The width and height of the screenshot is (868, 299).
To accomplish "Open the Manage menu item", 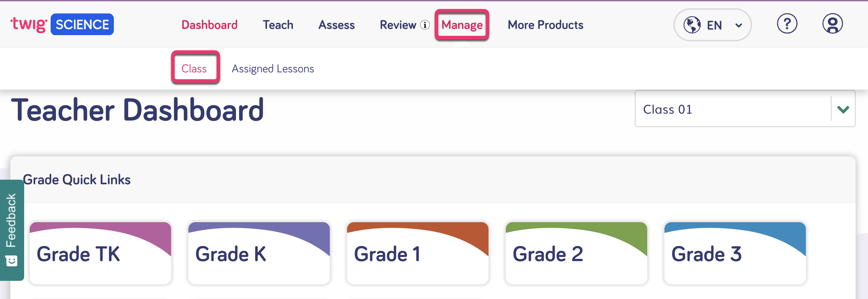I will tap(462, 25).
